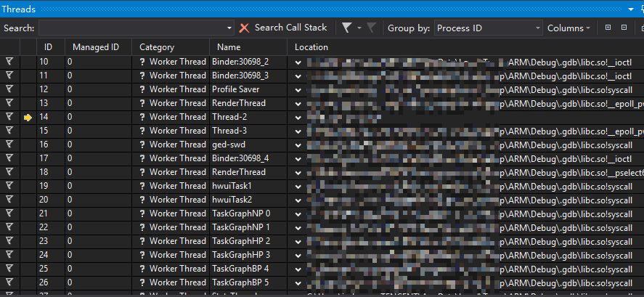
Task: Sort by Name column header
Action: tap(248, 46)
